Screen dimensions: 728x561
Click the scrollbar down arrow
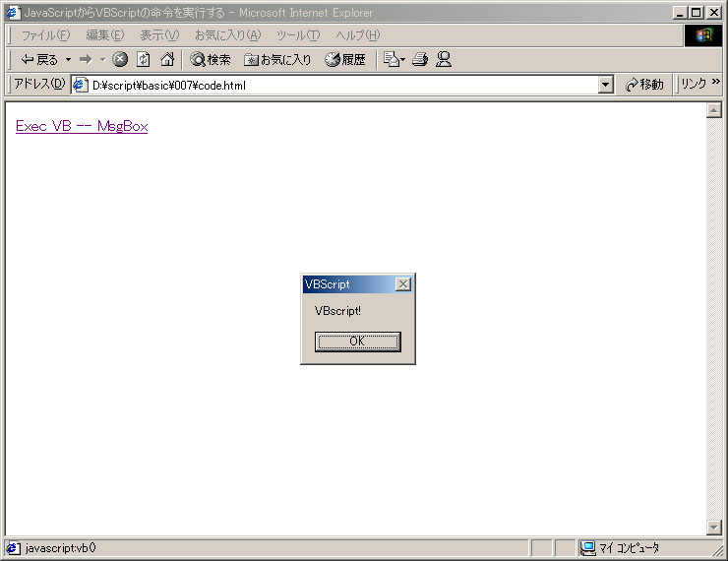click(713, 528)
